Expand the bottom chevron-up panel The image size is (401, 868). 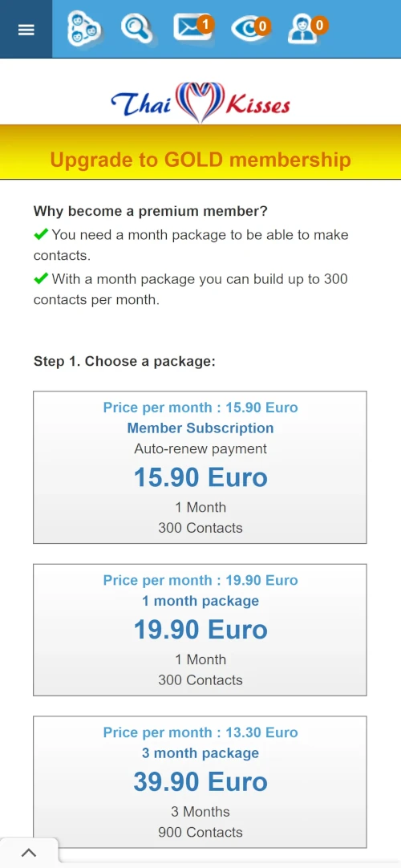[29, 853]
